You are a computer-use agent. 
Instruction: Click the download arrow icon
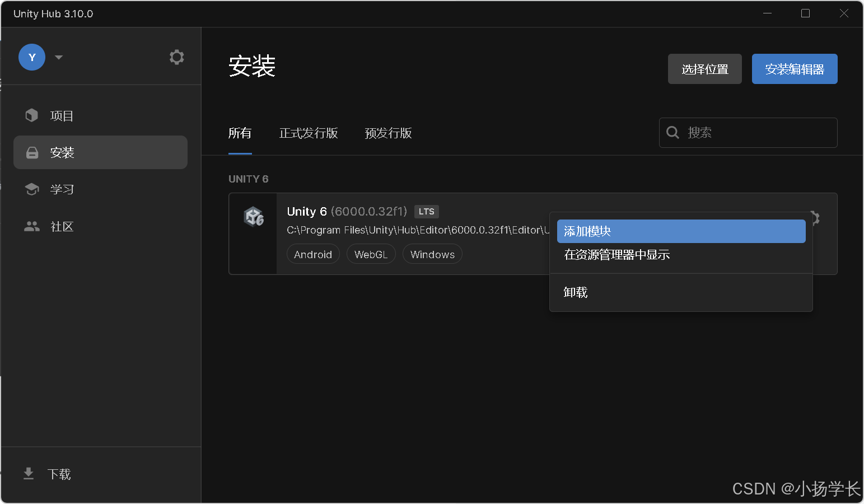coord(29,474)
